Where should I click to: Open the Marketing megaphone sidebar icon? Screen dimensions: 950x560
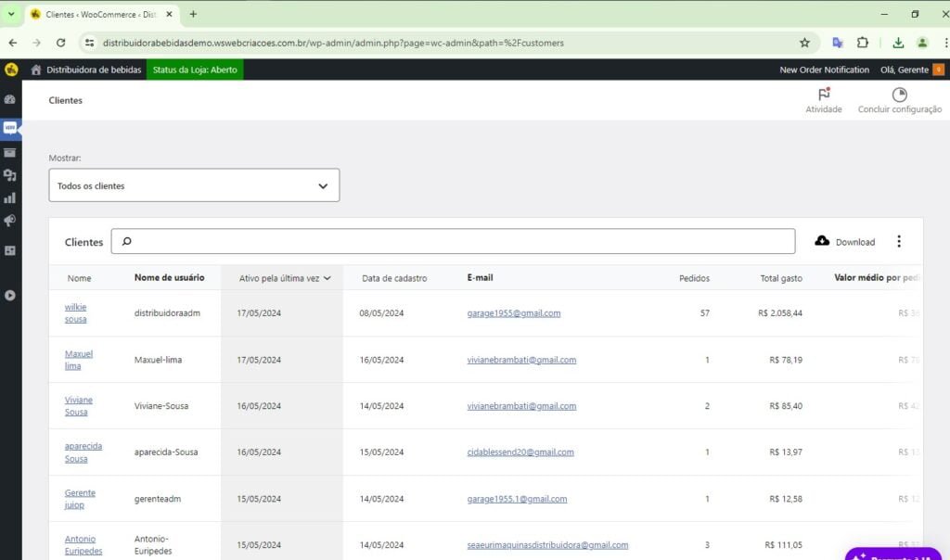point(10,221)
